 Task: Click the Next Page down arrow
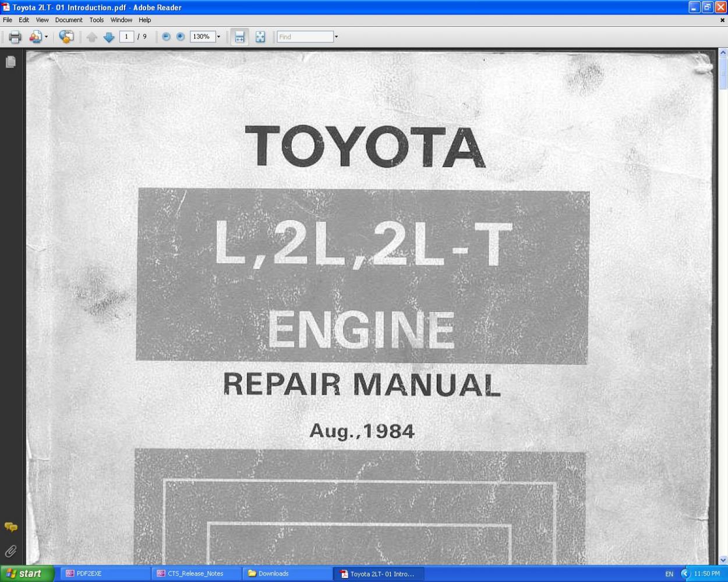tap(109, 37)
